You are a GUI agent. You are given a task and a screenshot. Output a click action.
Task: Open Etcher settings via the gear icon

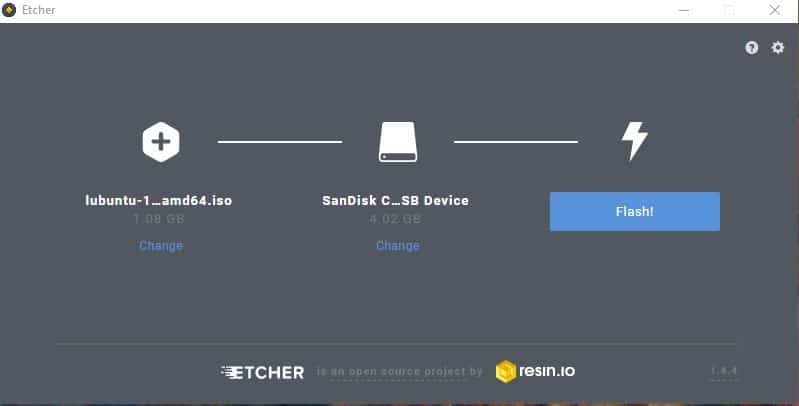(x=778, y=48)
